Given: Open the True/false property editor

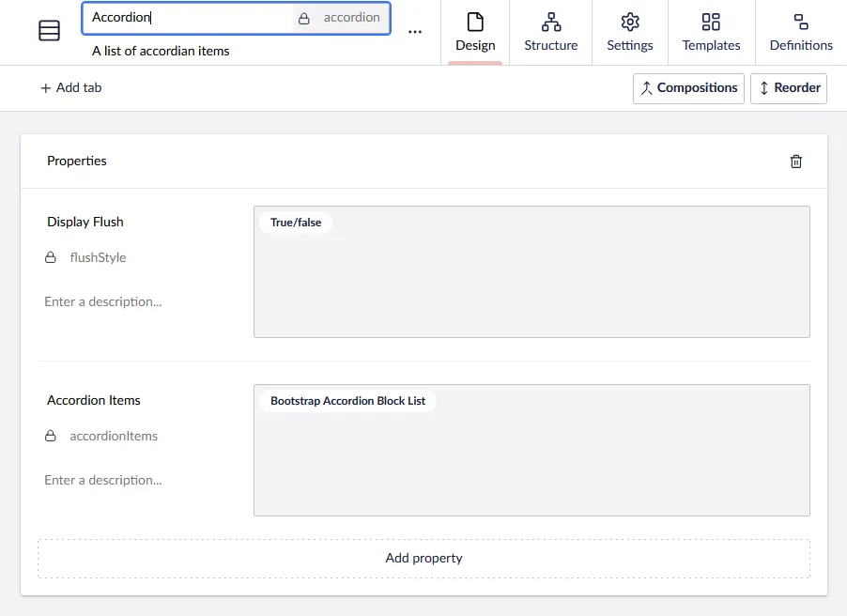Looking at the screenshot, I should click(531, 272).
